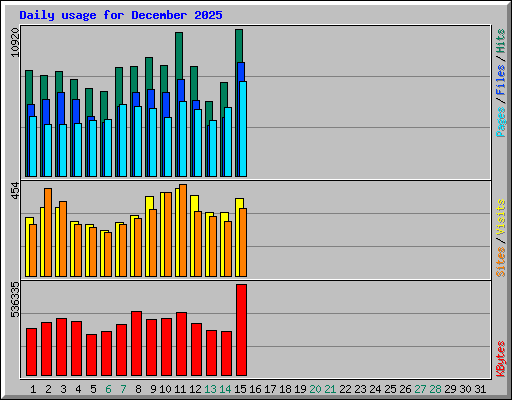Click the 454 visits axis value

click(15, 191)
